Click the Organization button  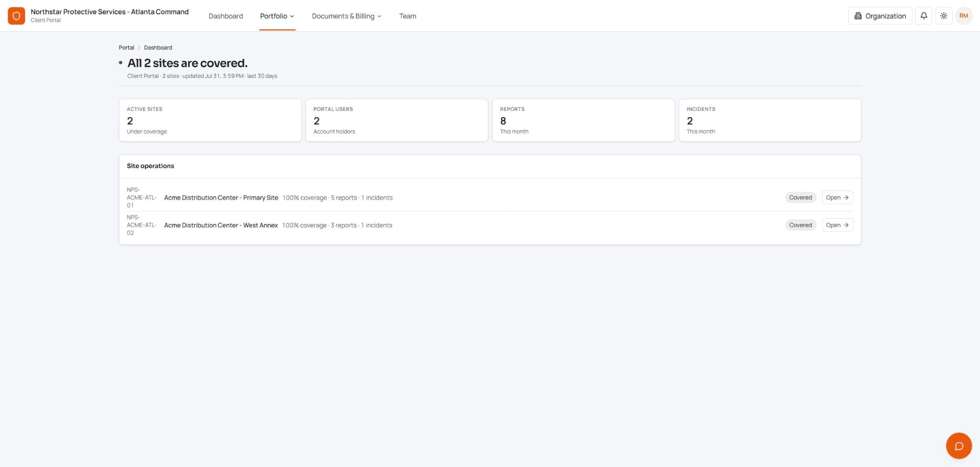coord(880,16)
